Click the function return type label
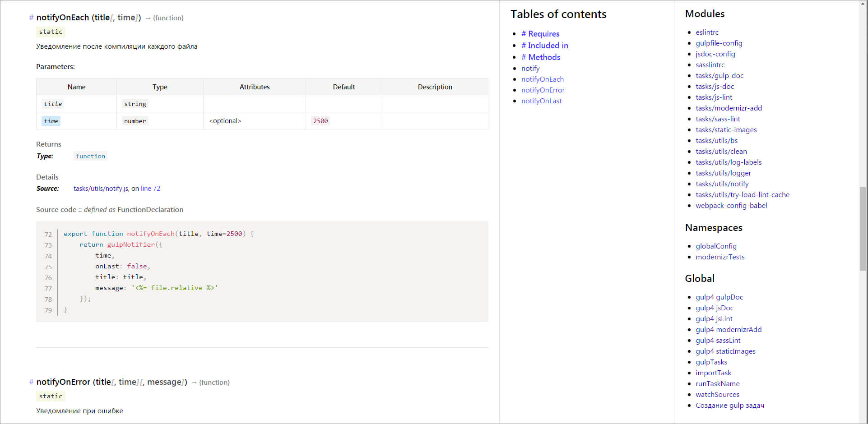 tap(90, 156)
